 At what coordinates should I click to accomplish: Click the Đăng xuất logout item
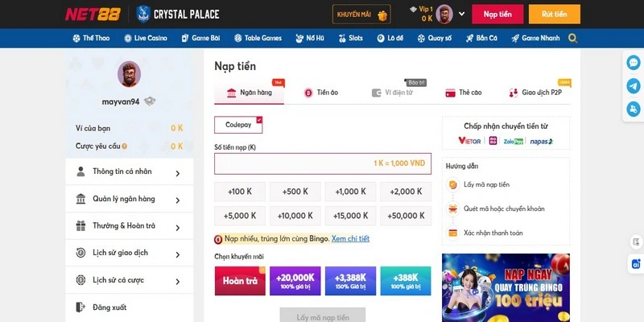click(130, 308)
